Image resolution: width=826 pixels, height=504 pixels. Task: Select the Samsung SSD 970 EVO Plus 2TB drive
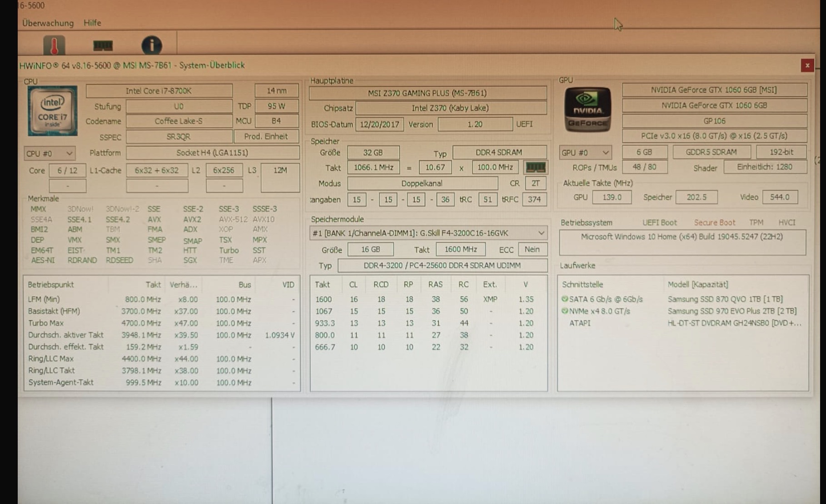(732, 311)
